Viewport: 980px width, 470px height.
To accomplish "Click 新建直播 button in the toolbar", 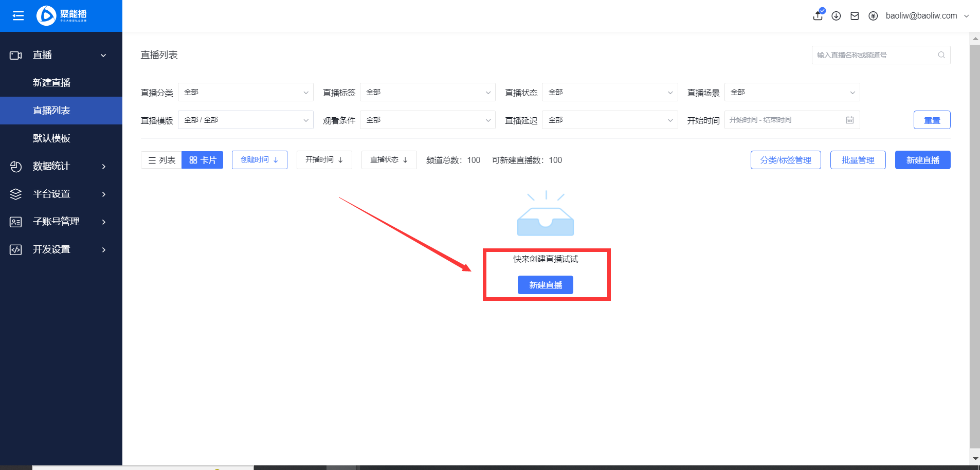I will pos(922,160).
